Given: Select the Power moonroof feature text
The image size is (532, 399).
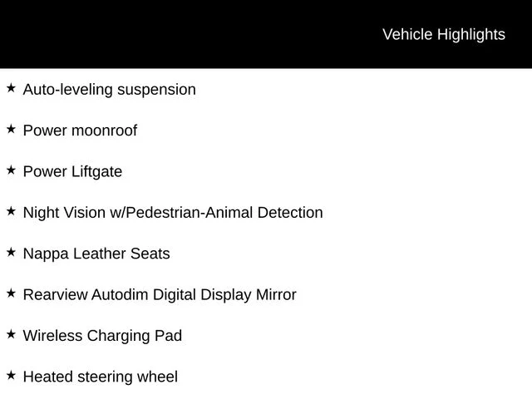Looking at the screenshot, I should pos(80,131).
